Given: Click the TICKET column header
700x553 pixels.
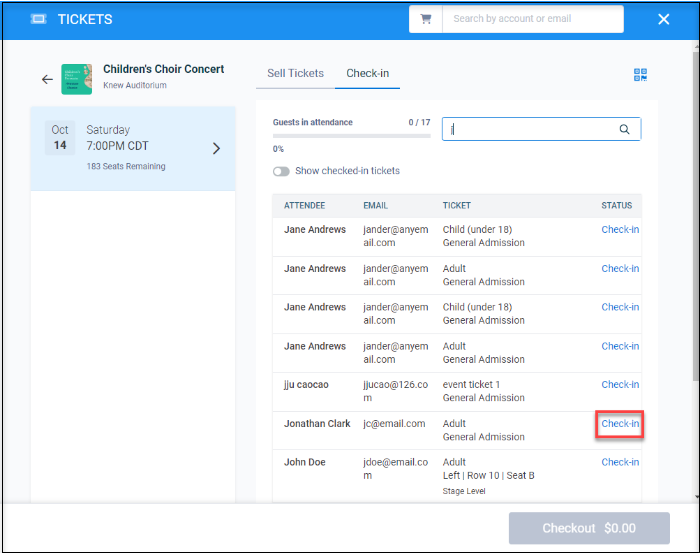Looking at the screenshot, I should click(456, 205).
